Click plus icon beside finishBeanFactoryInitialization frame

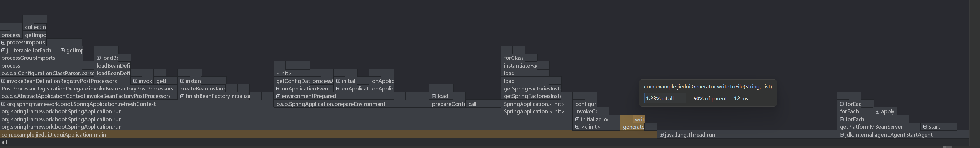point(182,96)
